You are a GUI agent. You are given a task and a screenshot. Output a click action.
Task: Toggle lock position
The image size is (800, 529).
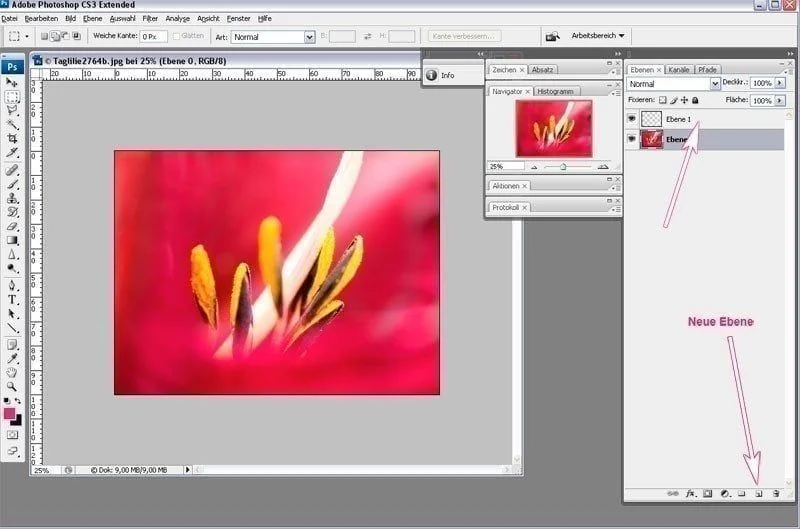(x=684, y=100)
